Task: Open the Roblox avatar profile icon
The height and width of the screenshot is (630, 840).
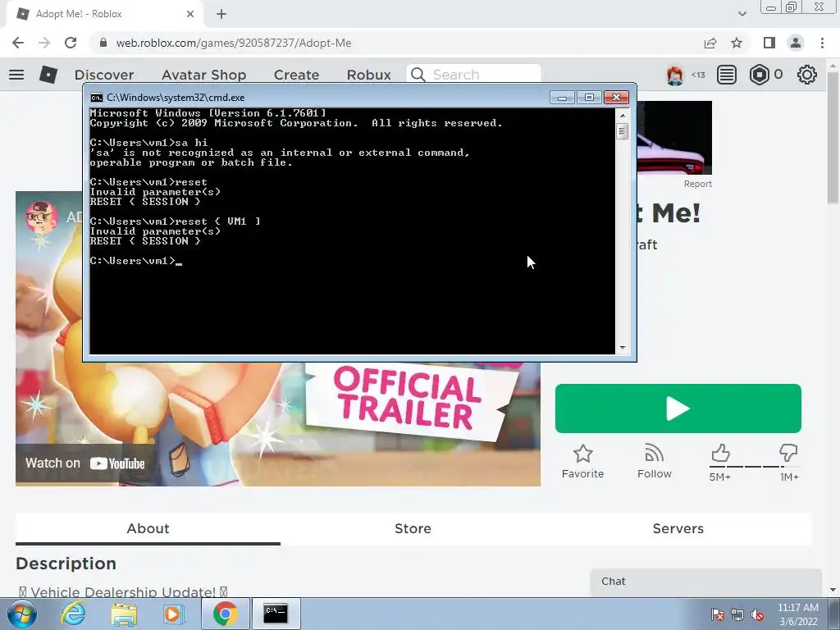Action: 675,75
